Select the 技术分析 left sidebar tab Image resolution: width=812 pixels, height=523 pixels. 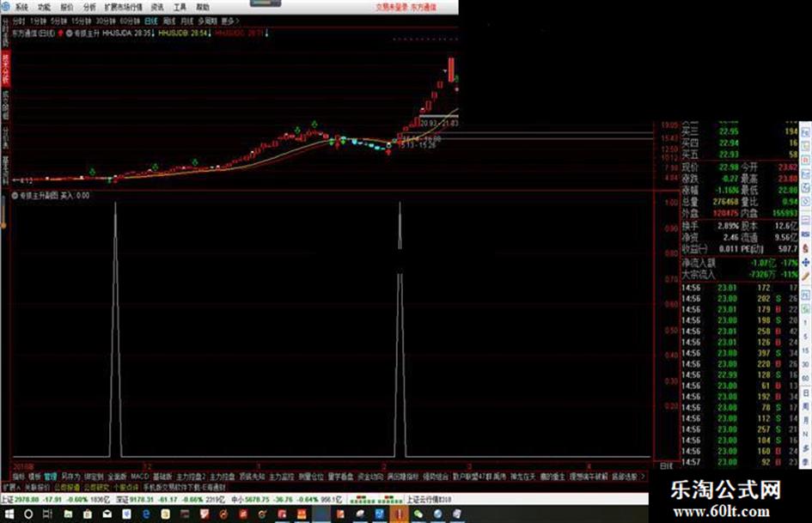[x=6, y=67]
